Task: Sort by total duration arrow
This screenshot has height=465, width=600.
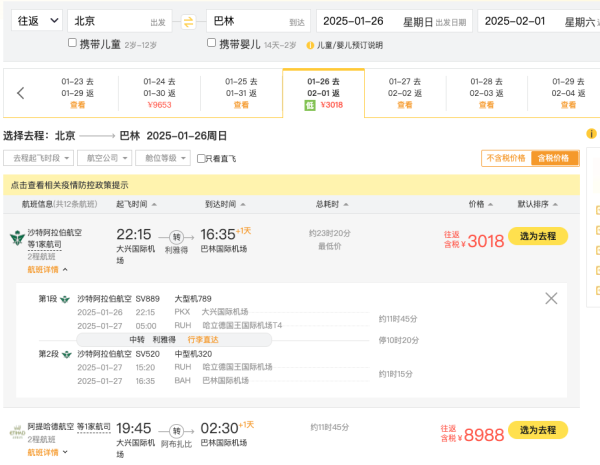Action: point(346,205)
